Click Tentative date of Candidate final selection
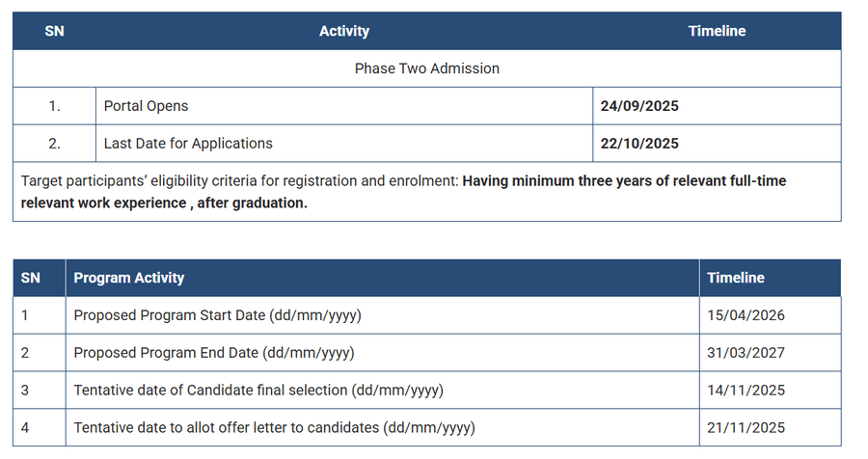 point(258,391)
